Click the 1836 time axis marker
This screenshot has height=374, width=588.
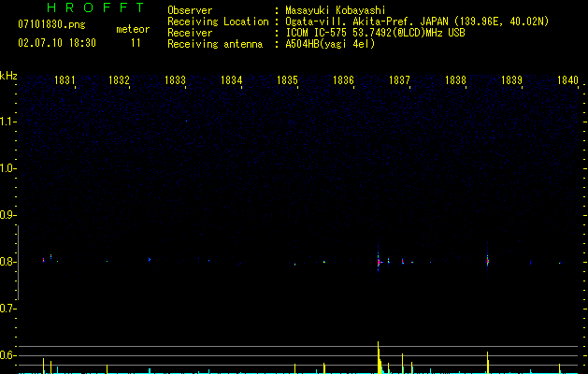tap(343, 79)
